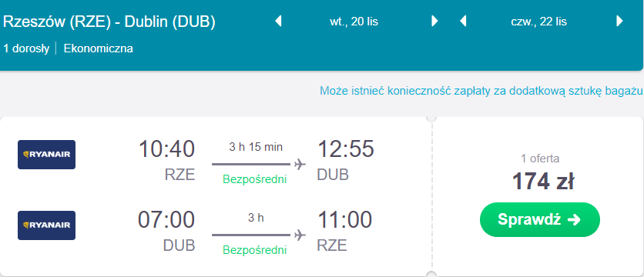Go to previous return date arrow

[x=463, y=21]
